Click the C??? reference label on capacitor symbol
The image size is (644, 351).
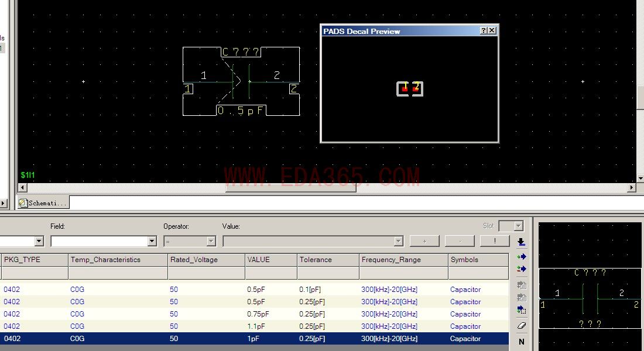pyautogui.click(x=241, y=52)
